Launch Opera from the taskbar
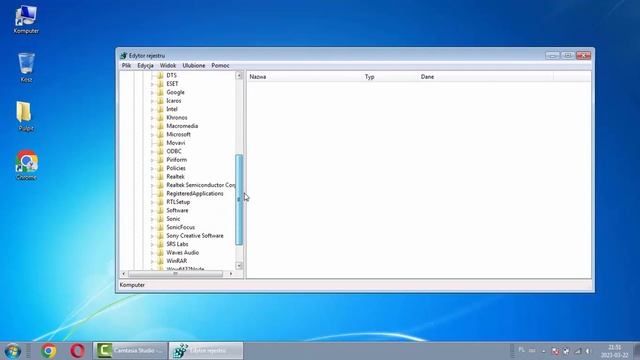The image size is (640, 360). pos(78,351)
